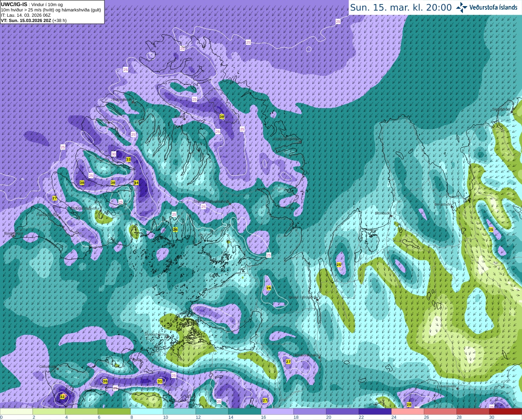Image resolution: width=522 pixels, height=420 pixels.
Task: Click the 10–12 m/s legend swatch
Action: tap(179, 411)
